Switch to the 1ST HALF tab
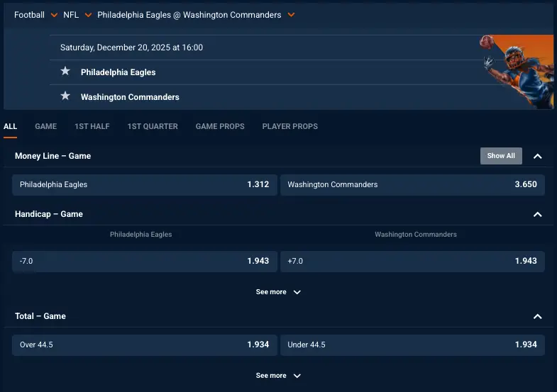 92,126
